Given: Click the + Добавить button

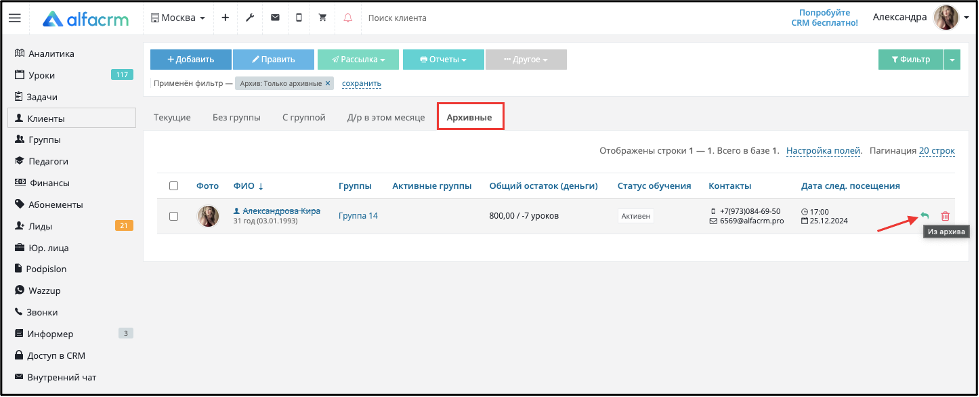Looking at the screenshot, I should coord(190,59).
